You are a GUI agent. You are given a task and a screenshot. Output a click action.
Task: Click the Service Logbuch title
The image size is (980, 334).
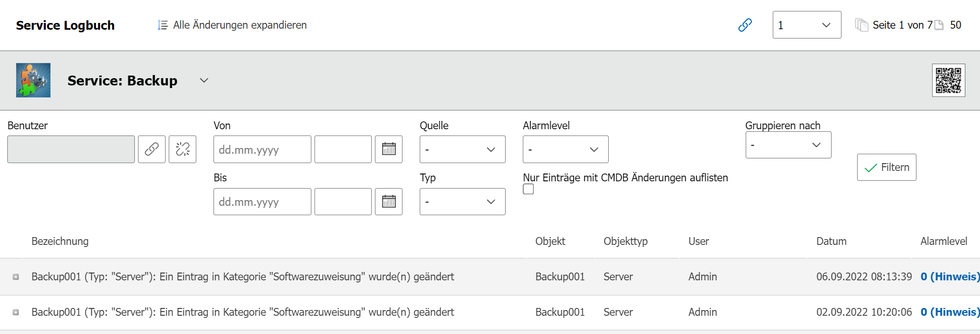tap(65, 25)
